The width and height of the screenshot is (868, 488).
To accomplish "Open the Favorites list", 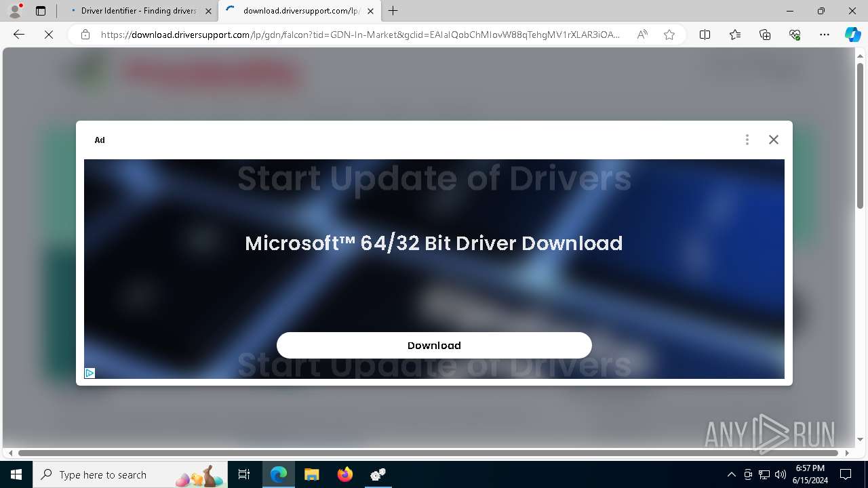I will pos(735,35).
